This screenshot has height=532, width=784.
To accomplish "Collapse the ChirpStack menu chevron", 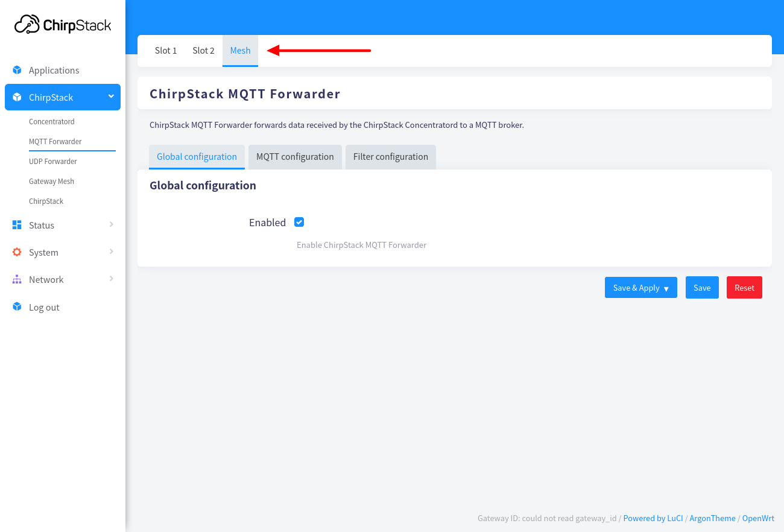I will tap(111, 97).
